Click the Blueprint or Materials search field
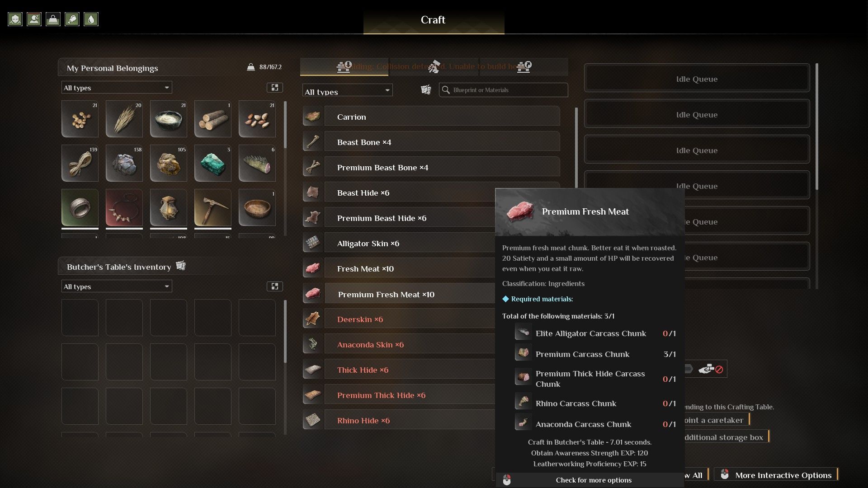Viewport: 868px width, 488px height. [x=503, y=90]
